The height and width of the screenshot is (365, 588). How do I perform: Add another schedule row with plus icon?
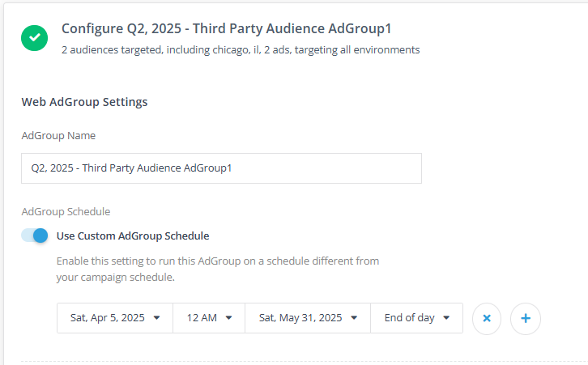point(526,318)
